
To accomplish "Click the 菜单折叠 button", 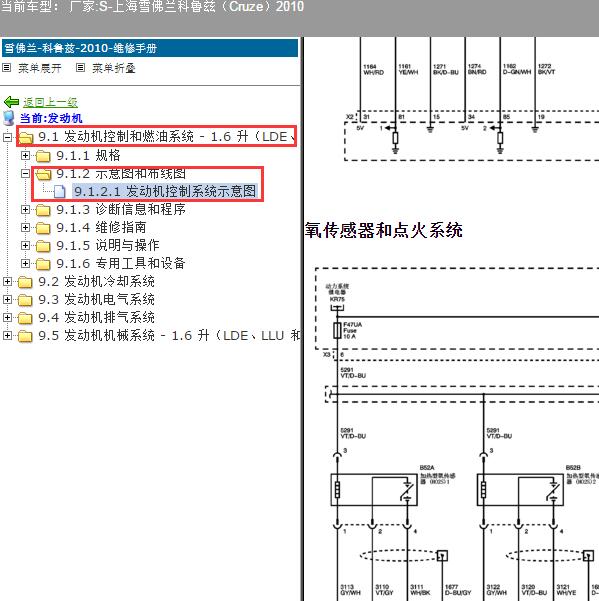I will (114, 68).
